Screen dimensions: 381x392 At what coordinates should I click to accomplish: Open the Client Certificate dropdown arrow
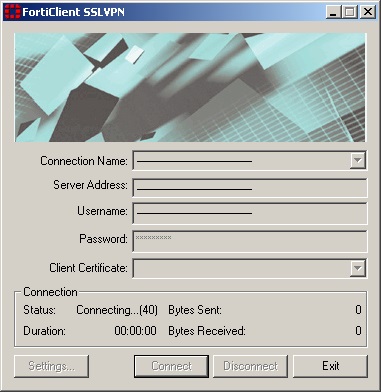coord(357,268)
